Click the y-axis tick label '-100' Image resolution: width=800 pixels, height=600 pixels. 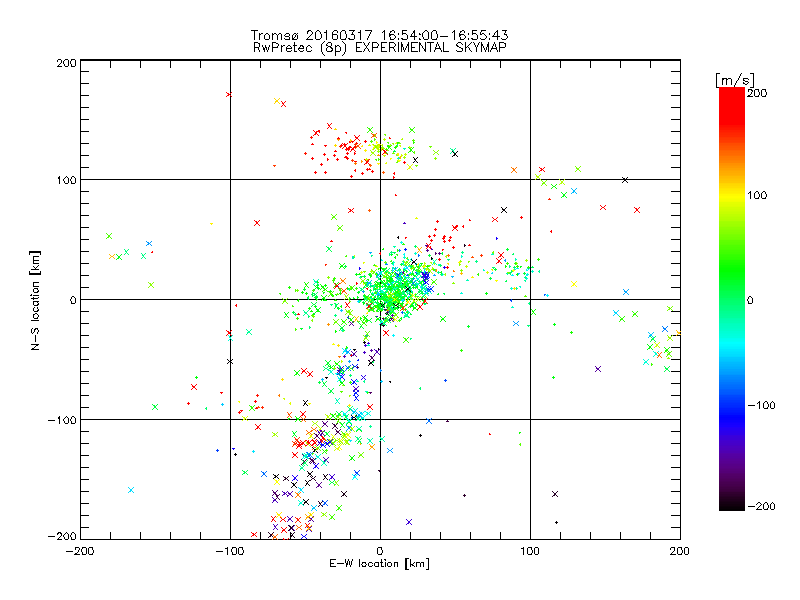[62, 420]
